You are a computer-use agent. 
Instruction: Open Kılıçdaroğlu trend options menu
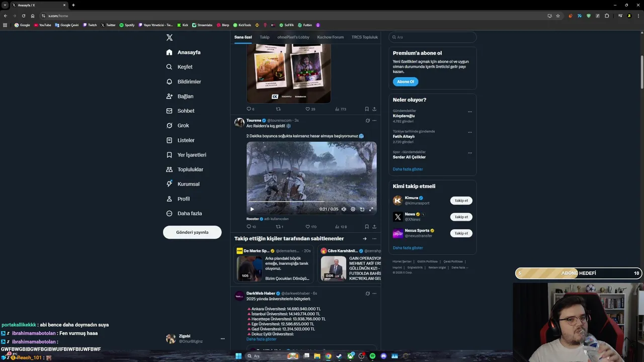tap(470, 112)
